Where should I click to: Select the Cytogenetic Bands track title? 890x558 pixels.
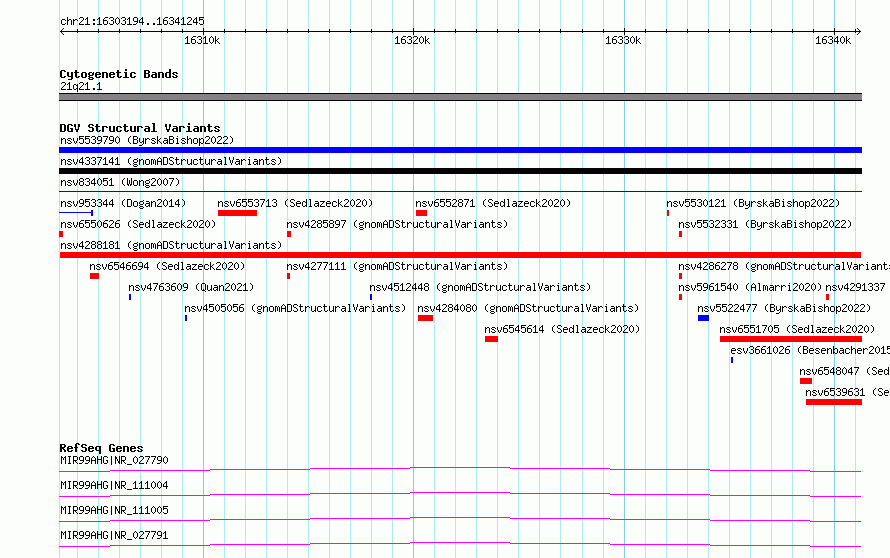coord(119,74)
